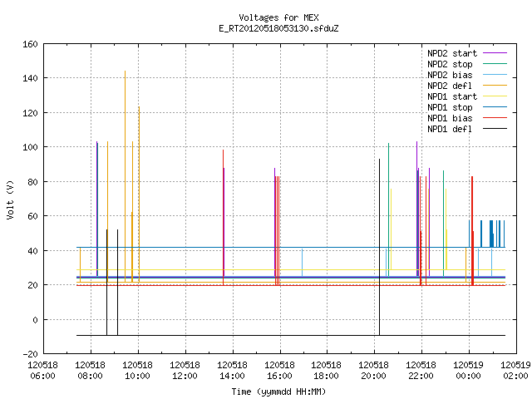Image resolution: width=532 pixels, height=399 pixels.
Task: Select the 'NPD1 bias' legend label
Action: coord(450,118)
